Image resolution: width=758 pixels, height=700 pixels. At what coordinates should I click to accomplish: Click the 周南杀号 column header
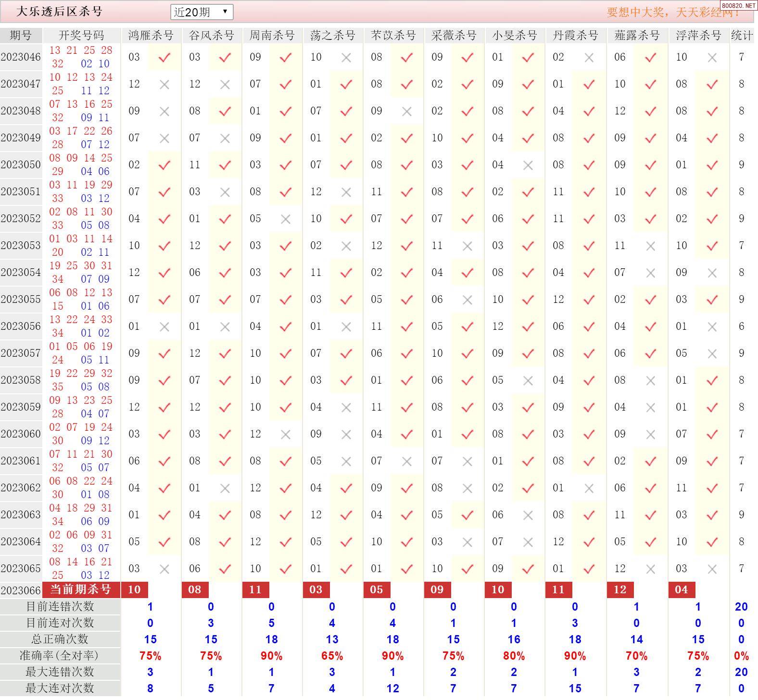(x=272, y=35)
